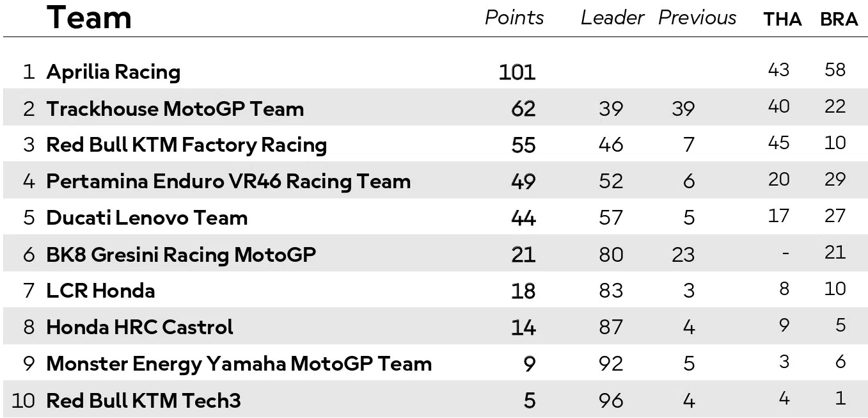Click Red Bull KTM Factory Racing
Screen dimensions: 868x418
tap(186, 145)
